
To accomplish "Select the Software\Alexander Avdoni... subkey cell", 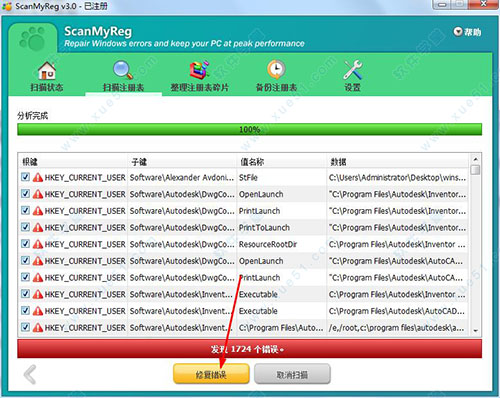I will coord(182,177).
